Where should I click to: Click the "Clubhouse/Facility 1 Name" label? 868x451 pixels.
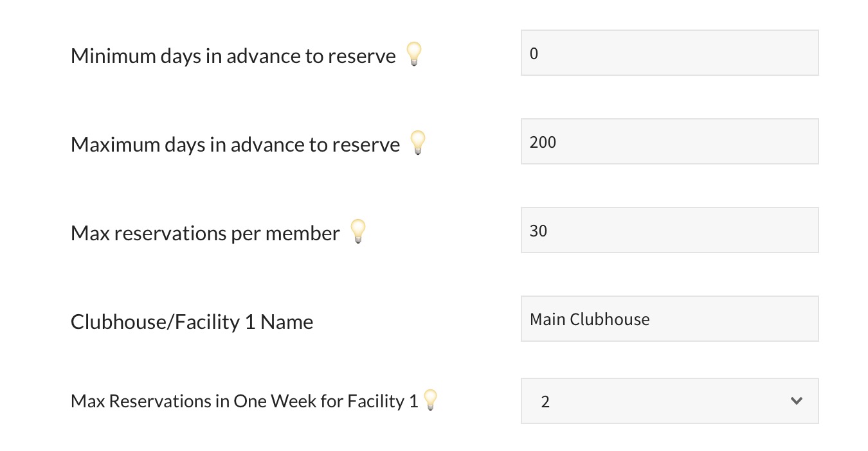pos(192,322)
